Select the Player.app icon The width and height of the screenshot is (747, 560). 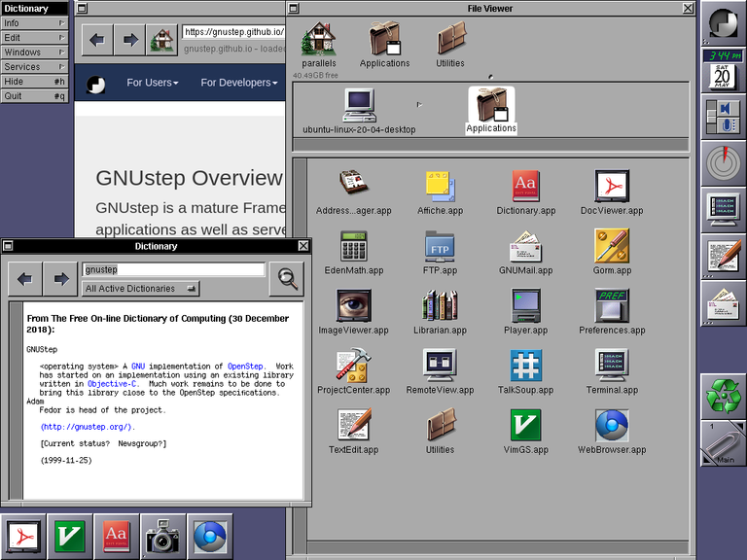coord(525,305)
